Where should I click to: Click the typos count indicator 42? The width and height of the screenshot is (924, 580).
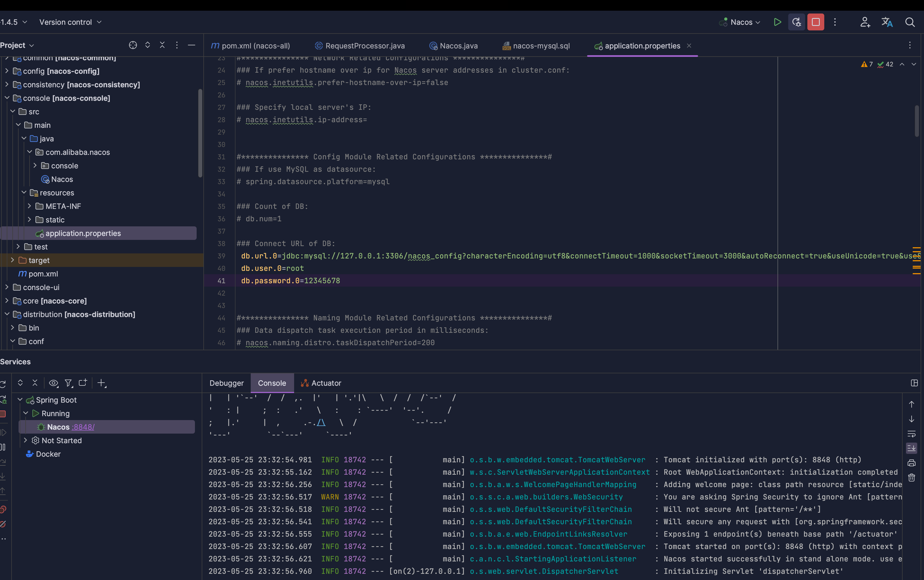coord(886,64)
